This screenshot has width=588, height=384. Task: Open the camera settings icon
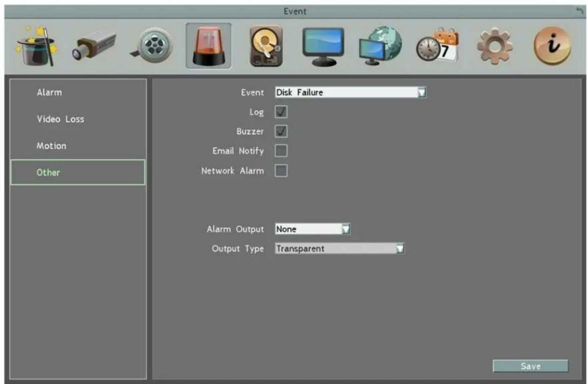tap(94, 46)
